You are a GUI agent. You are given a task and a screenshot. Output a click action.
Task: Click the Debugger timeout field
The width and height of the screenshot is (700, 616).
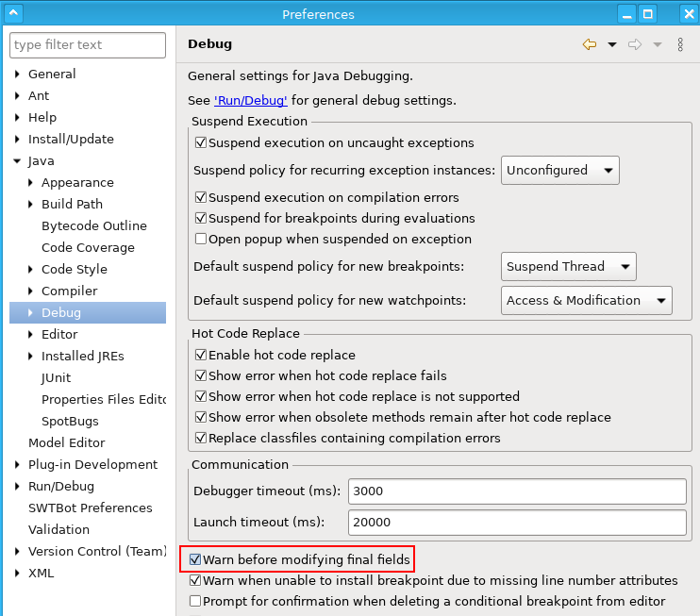[517, 491]
